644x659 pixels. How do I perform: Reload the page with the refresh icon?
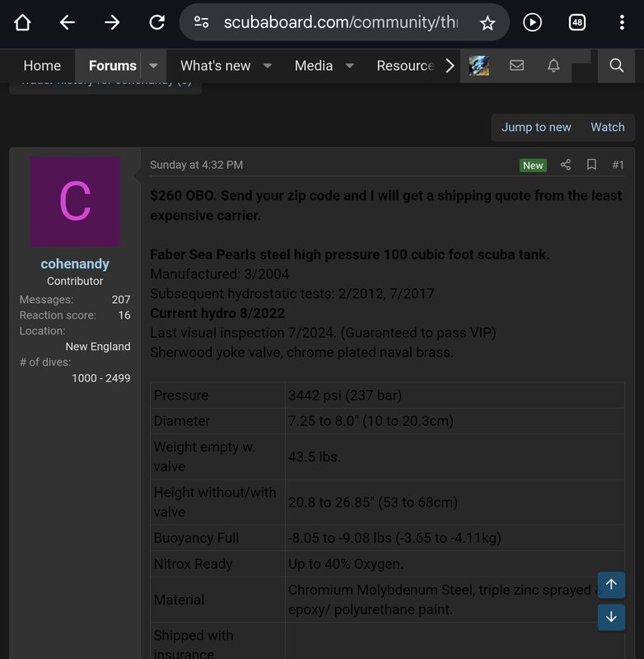click(x=157, y=22)
